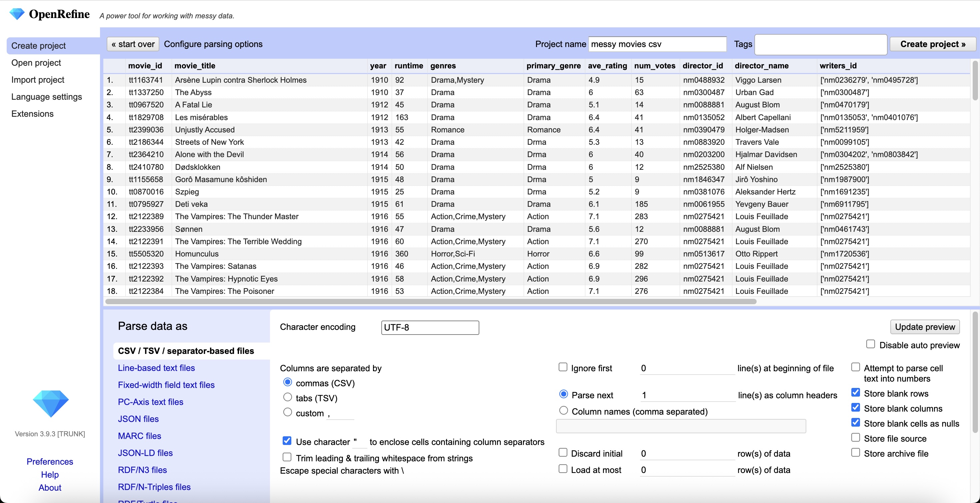Viewport: 980px width, 503px height.
Task: Choose PC-Axis text files parser
Action: [x=151, y=402]
